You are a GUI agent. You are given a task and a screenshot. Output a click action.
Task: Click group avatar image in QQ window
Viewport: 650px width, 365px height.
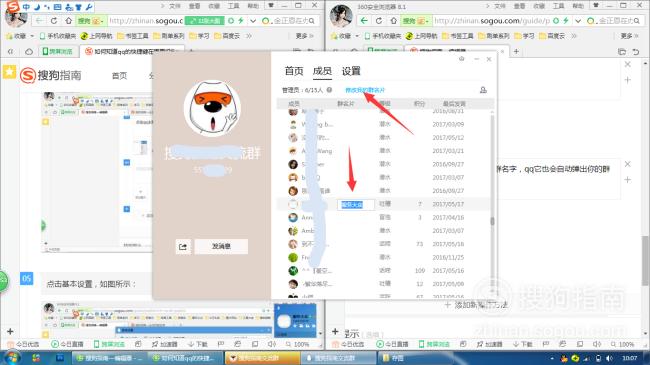coord(212,109)
